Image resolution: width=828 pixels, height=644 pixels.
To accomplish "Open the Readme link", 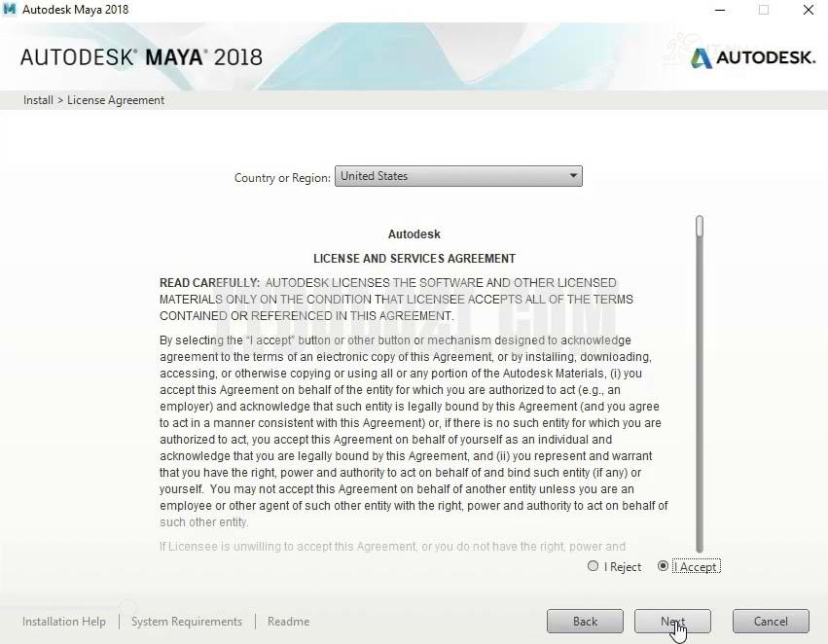I will point(288,622).
